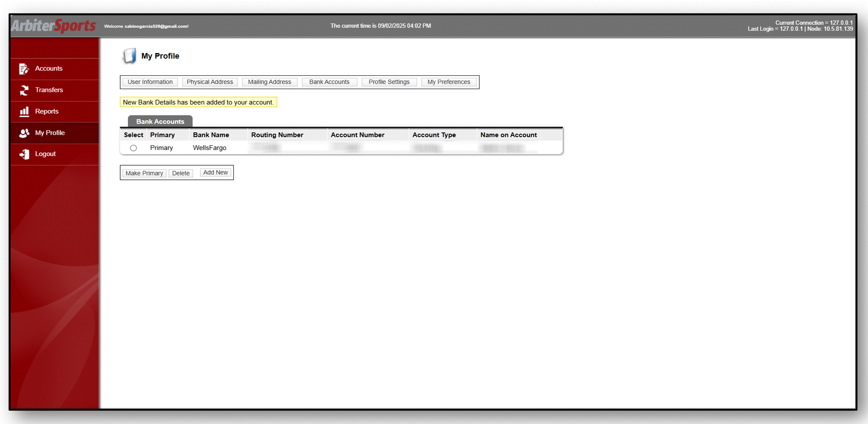Click the Accounts sidebar icon
The height and width of the screenshot is (424, 868).
(24, 69)
